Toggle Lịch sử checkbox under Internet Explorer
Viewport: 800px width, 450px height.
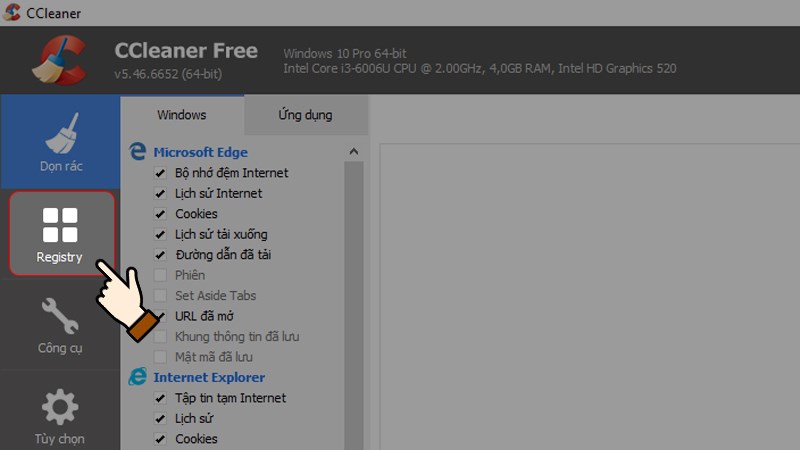[x=160, y=418]
